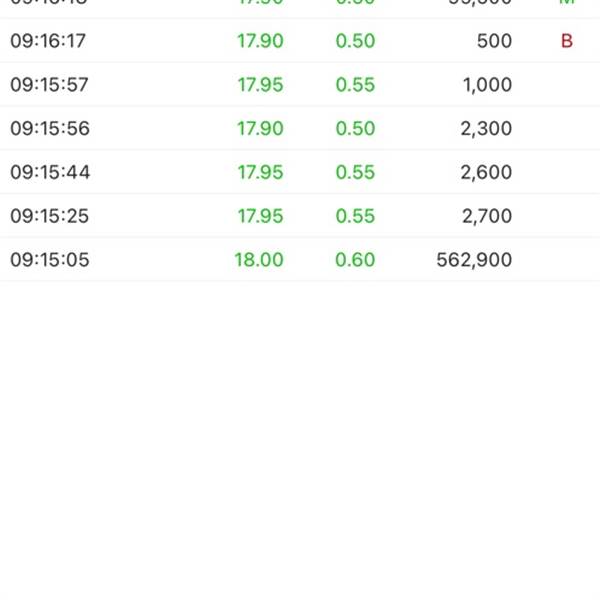Open the 09:15:44 trade row
This screenshot has width=600, height=600.
click(x=300, y=172)
